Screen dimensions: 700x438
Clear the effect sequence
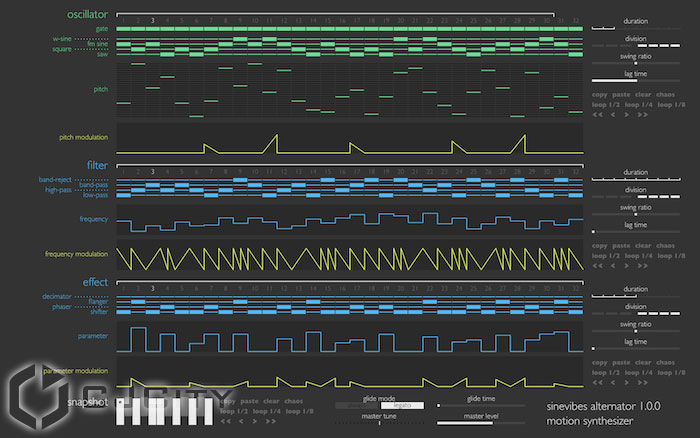(x=643, y=363)
